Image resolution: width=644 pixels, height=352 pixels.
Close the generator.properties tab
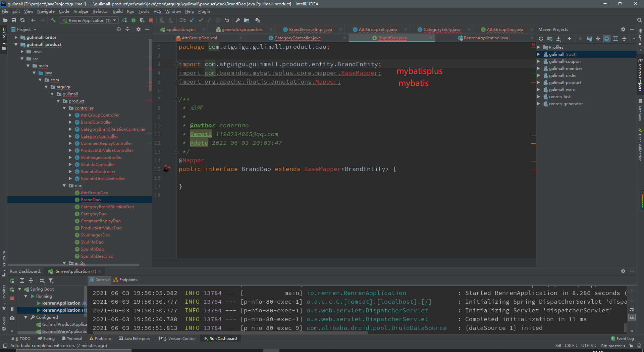[271, 30]
